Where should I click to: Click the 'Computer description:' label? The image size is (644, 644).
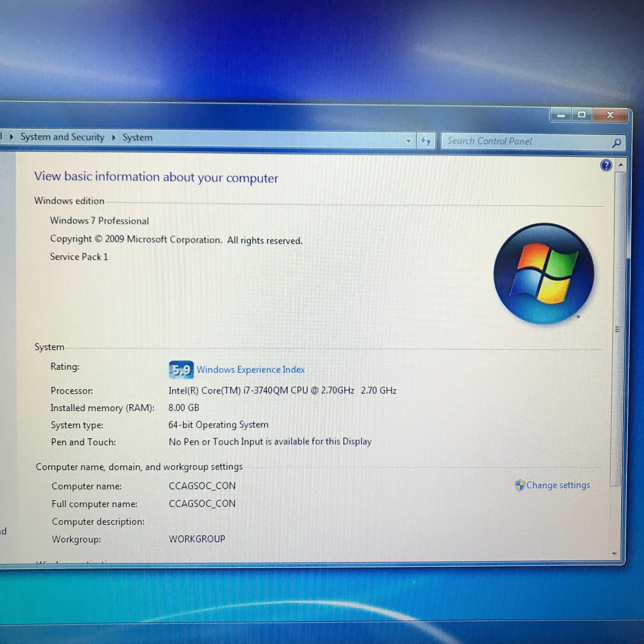[x=98, y=522]
